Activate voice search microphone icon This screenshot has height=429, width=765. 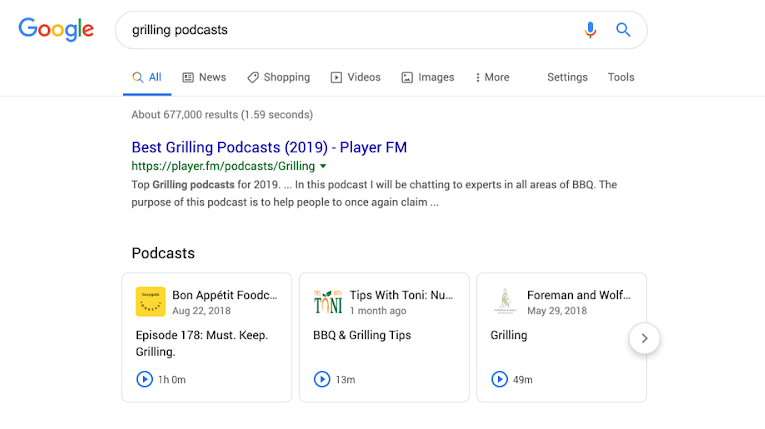(x=590, y=30)
